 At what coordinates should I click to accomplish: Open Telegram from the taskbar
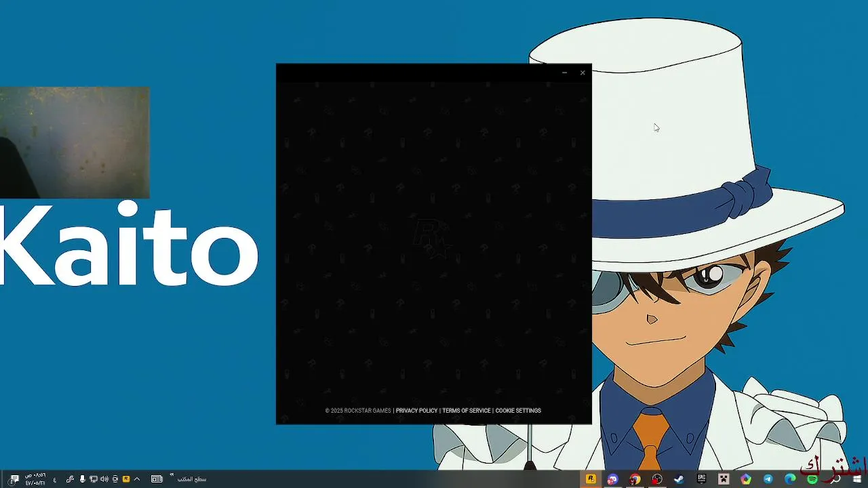pos(768,479)
